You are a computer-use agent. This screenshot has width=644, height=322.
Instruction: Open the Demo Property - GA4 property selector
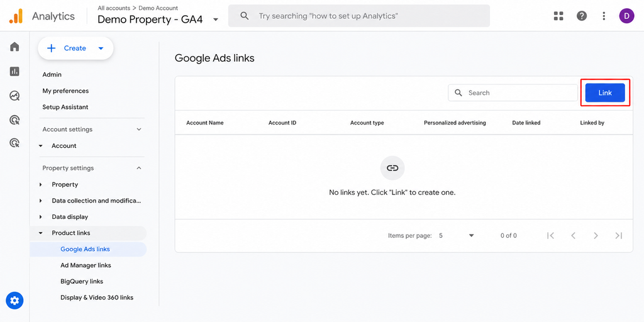click(x=158, y=19)
